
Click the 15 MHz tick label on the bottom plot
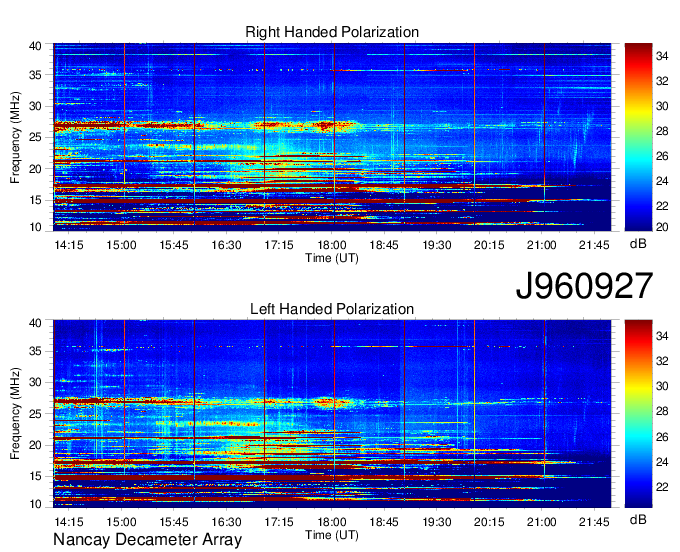pos(35,476)
